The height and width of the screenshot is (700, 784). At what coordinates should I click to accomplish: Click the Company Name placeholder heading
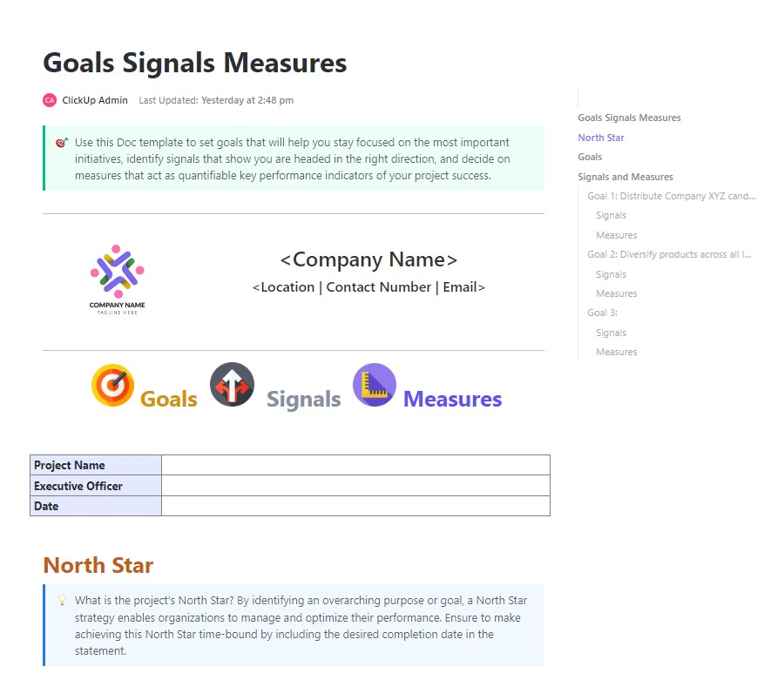368,259
